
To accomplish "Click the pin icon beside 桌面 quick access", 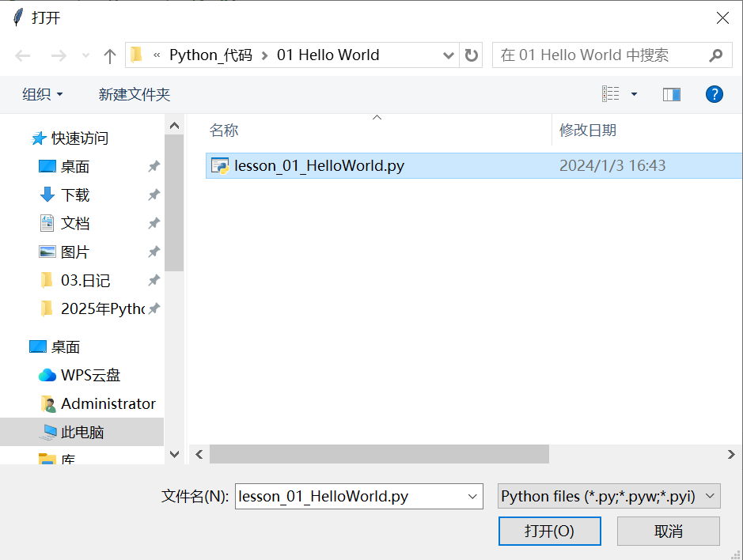I will point(154,166).
